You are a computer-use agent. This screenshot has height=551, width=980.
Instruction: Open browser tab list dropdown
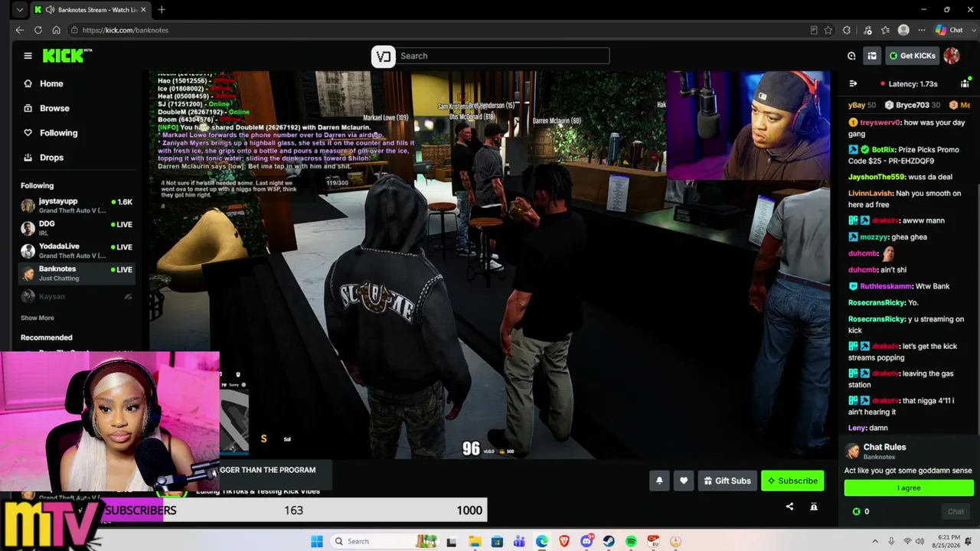tap(19, 10)
